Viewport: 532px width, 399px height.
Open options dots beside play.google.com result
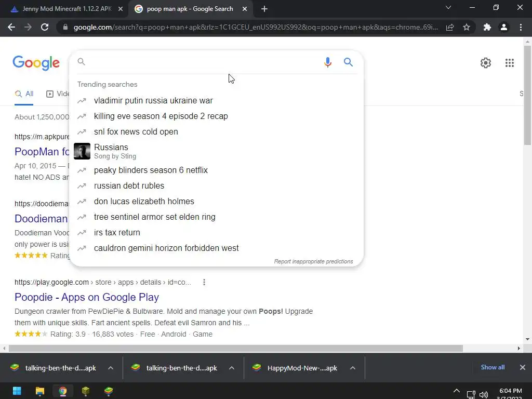click(204, 282)
